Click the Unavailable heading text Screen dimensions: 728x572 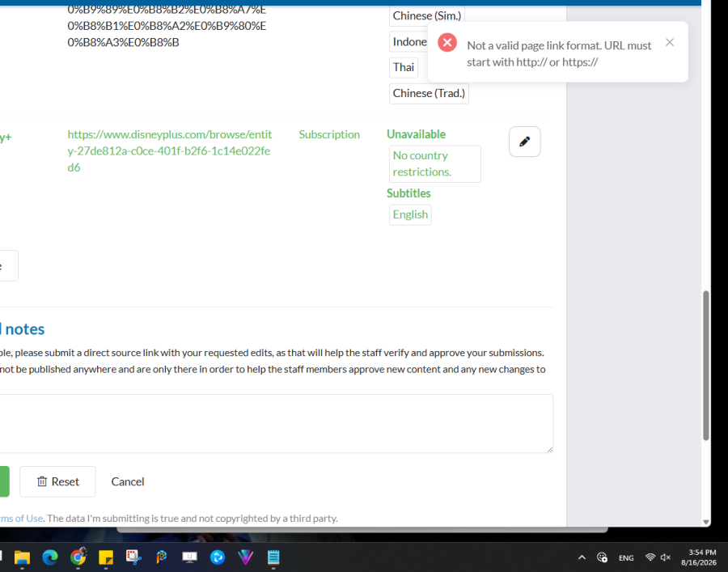pyautogui.click(x=416, y=134)
